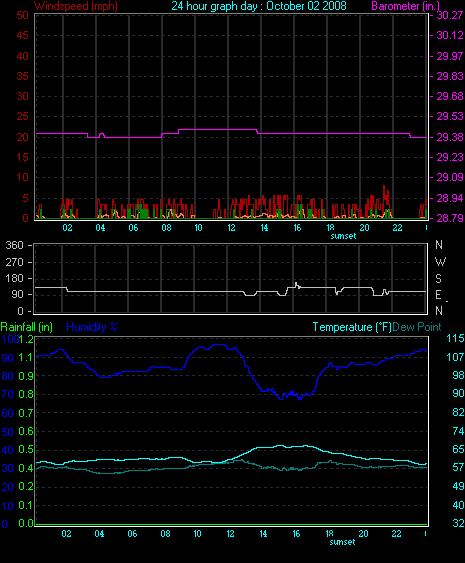Click the Windspeed (mph) axis label
The image size is (465, 563).
tap(76, 6)
